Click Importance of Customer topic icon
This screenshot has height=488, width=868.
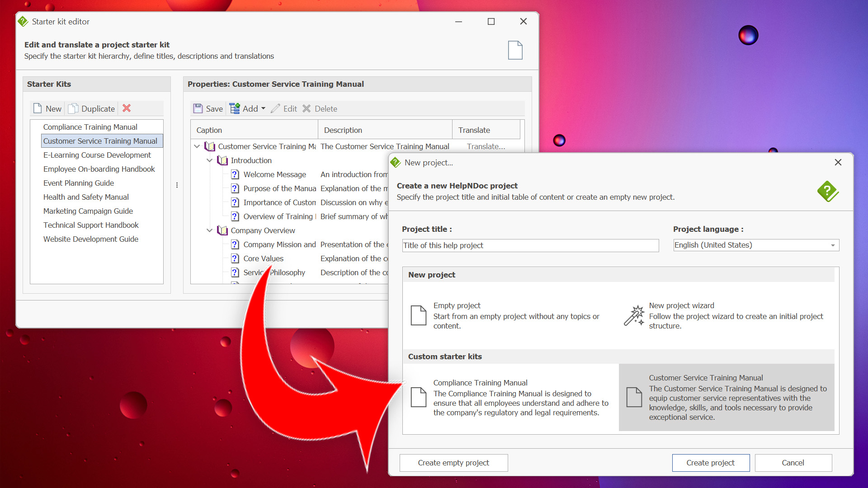(x=235, y=202)
